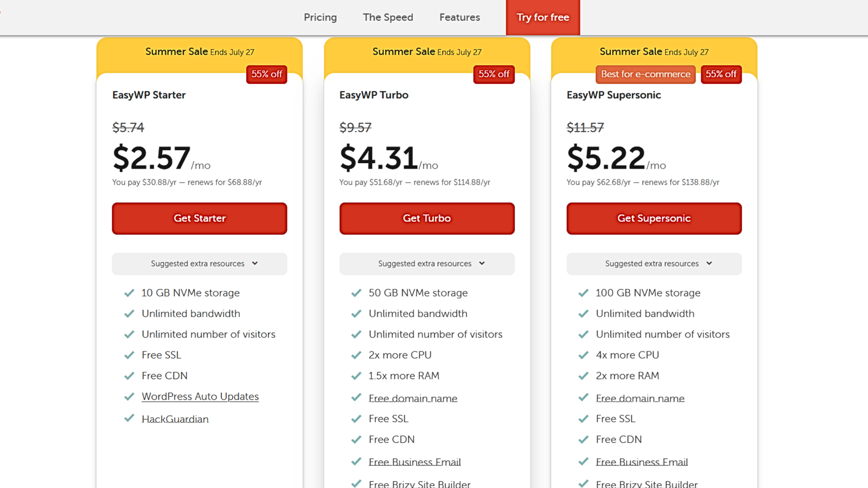Click the $2.57 price

click(x=151, y=158)
